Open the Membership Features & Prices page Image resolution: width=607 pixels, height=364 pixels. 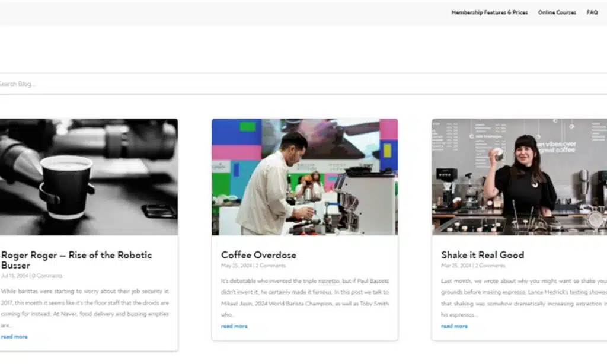click(x=490, y=12)
